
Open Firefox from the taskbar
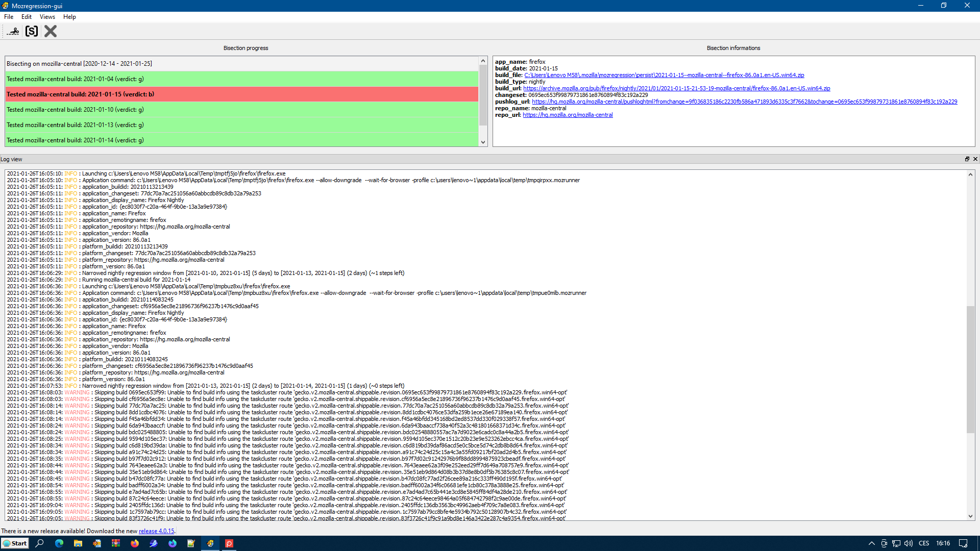(x=135, y=543)
